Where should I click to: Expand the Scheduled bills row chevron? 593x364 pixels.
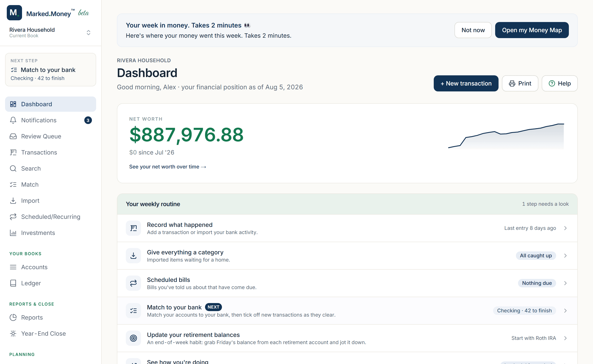[x=565, y=283]
